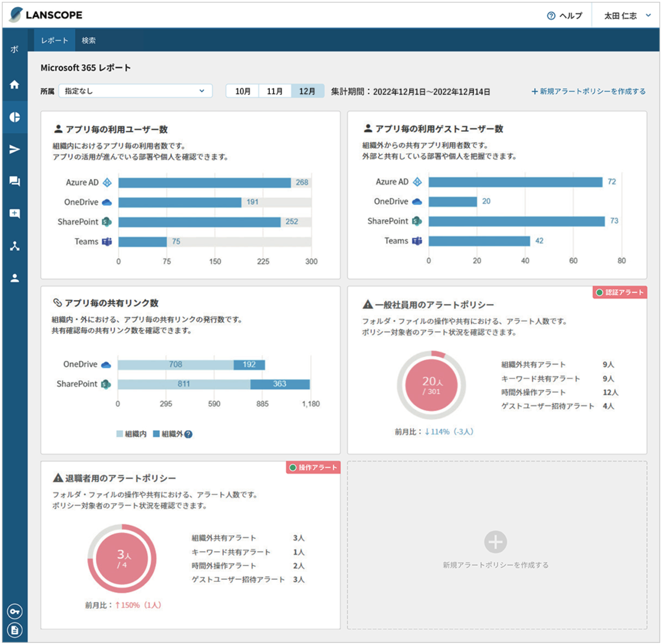Image resolution: width=662 pixels, height=644 pixels.
Task: Click the add comment sidebar icon
Action: (x=15, y=213)
